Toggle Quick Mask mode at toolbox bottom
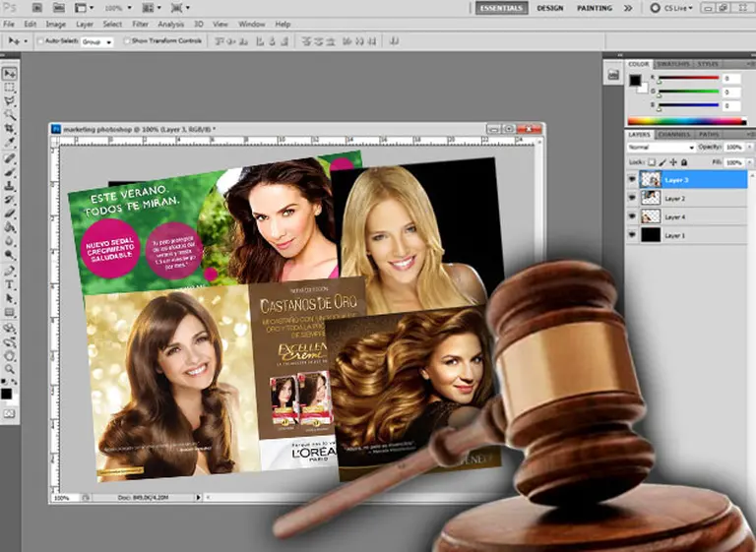The width and height of the screenshot is (756, 552). pos(10,413)
